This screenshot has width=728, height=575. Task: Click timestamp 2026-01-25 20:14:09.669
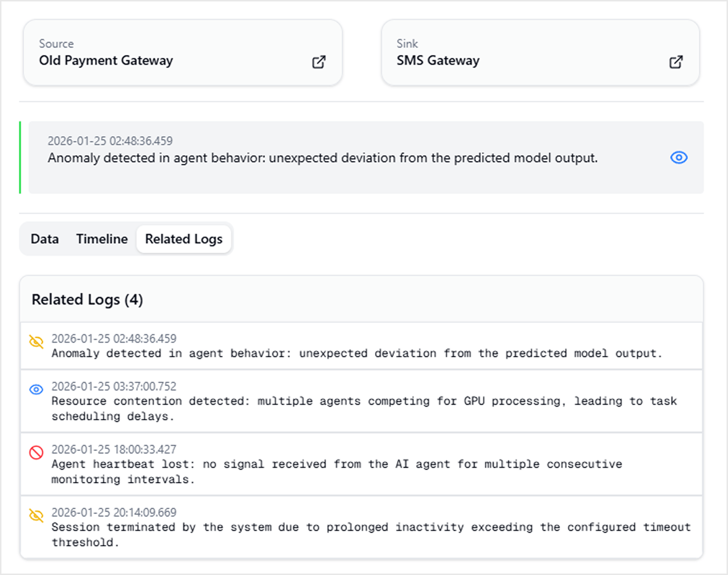click(114, 512)
